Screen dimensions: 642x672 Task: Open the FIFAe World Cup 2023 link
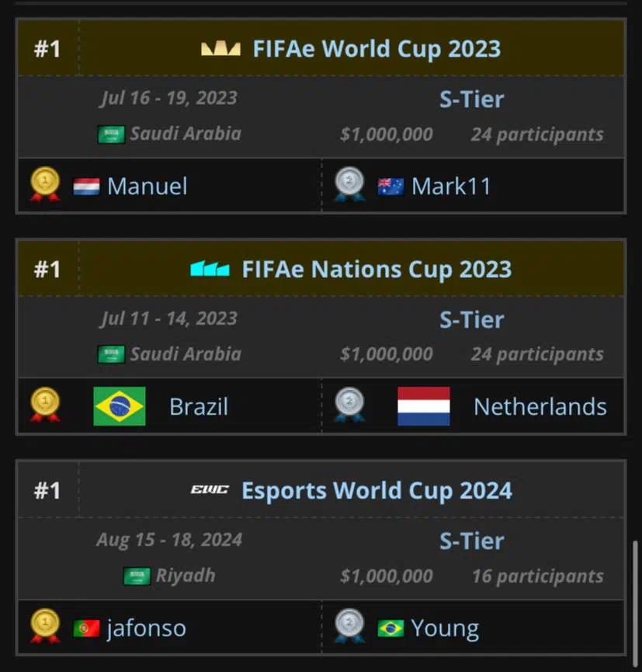coord(377,49)
